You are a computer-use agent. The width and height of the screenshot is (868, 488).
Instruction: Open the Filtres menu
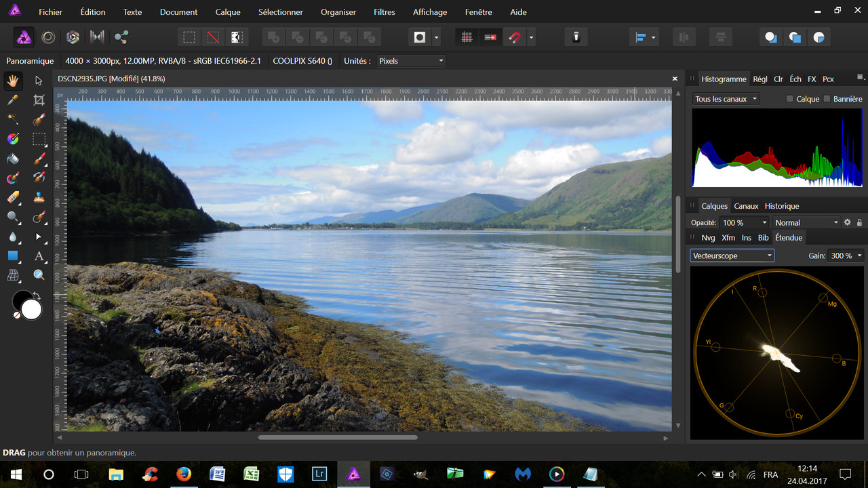[384, 12]
